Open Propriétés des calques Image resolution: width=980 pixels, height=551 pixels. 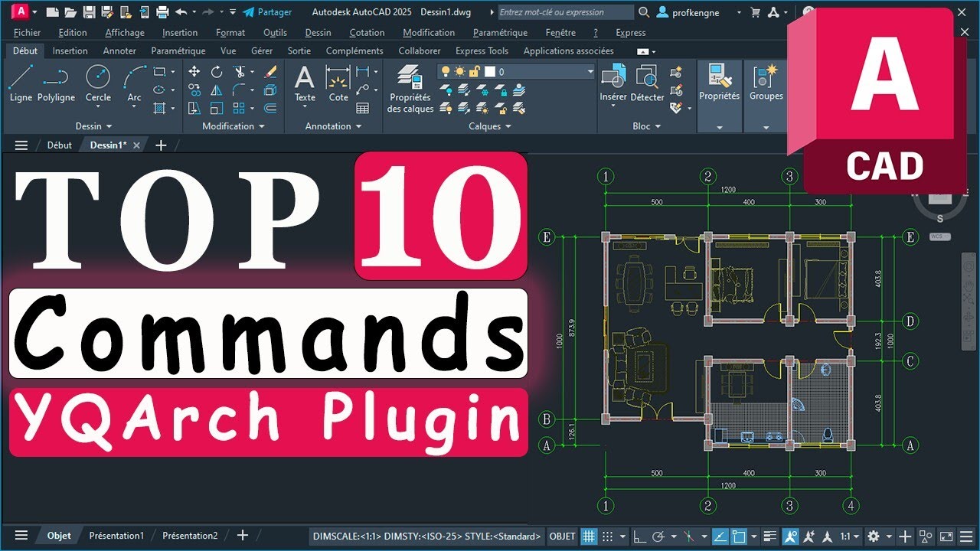(x=410, y=89)
